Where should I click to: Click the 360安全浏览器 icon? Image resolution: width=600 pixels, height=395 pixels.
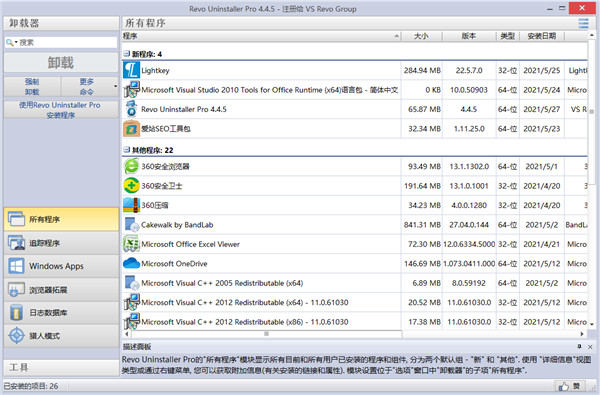click(x=131, y=166)
